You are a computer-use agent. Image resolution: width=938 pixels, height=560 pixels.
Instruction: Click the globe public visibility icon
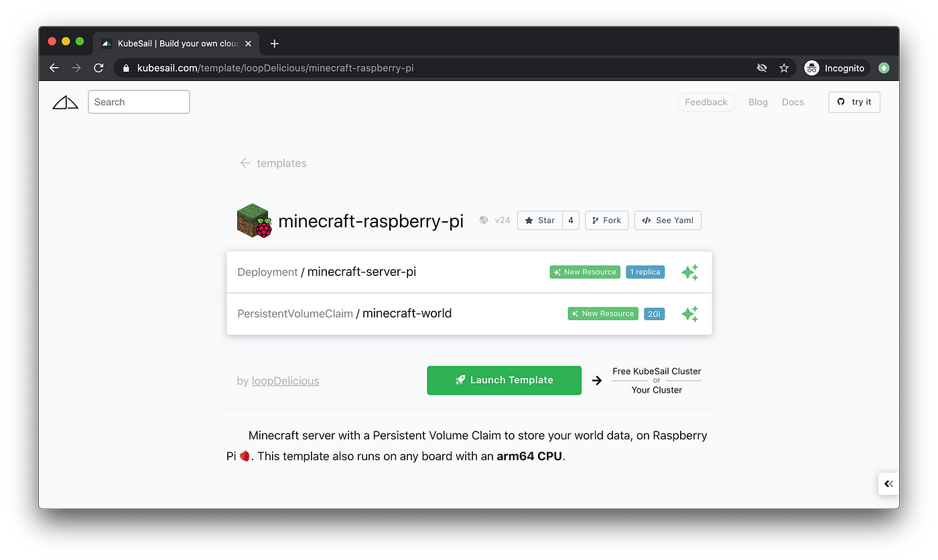484,220
